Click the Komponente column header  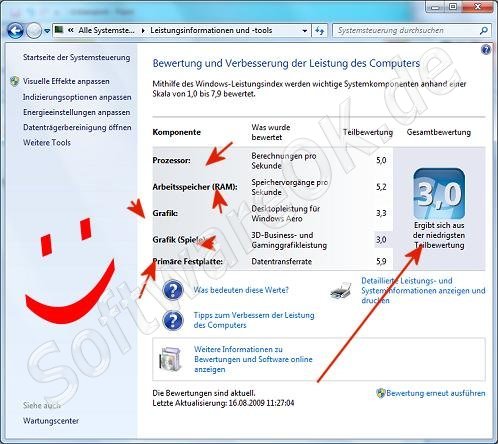coord(176,132)
